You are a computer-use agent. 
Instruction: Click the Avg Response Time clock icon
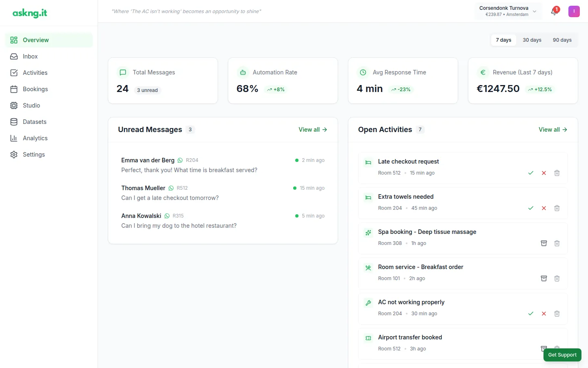[x=363, y=72]
